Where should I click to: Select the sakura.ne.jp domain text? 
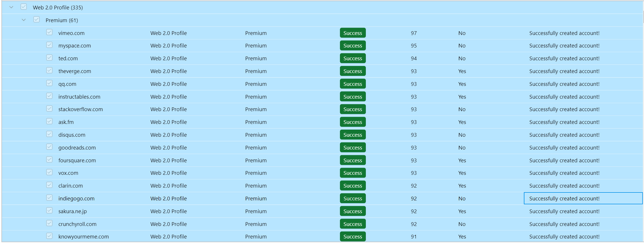coord(73,211)
